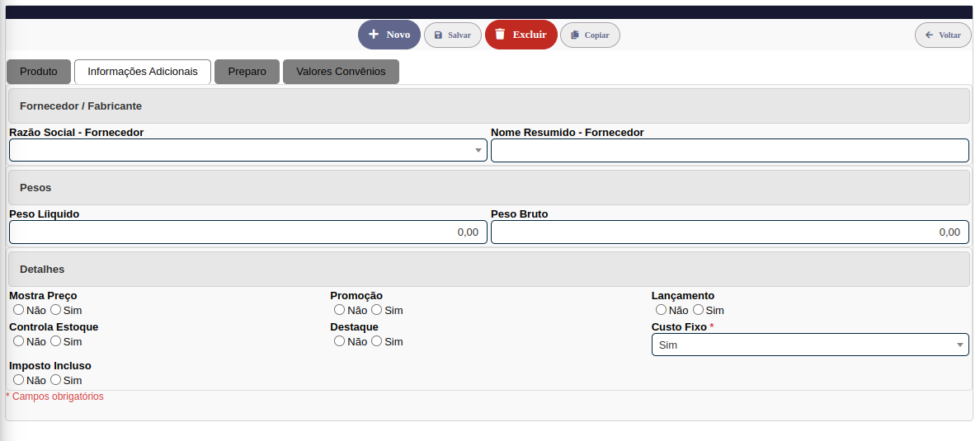Click the floppy disk Salvar icon
The height and width of the screenshot is (441, 980).
(x=438, y=35)
